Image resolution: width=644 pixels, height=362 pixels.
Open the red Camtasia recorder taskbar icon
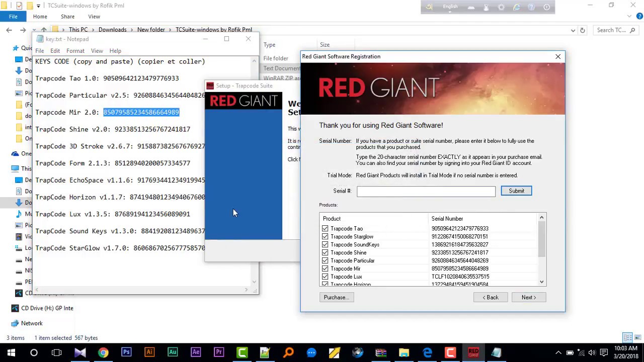[450, 352]
